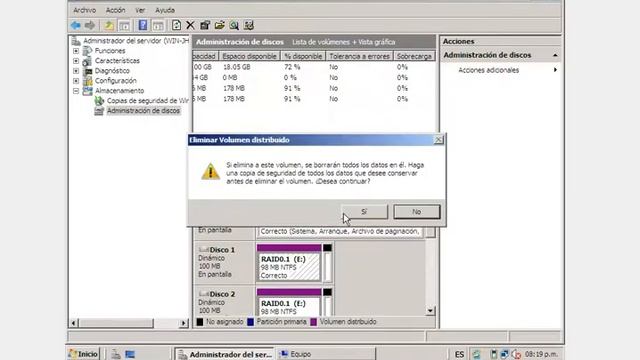This screenshot has width=640, height=360.
Task: Click the up-one-level folder icon
Action: 109,25
